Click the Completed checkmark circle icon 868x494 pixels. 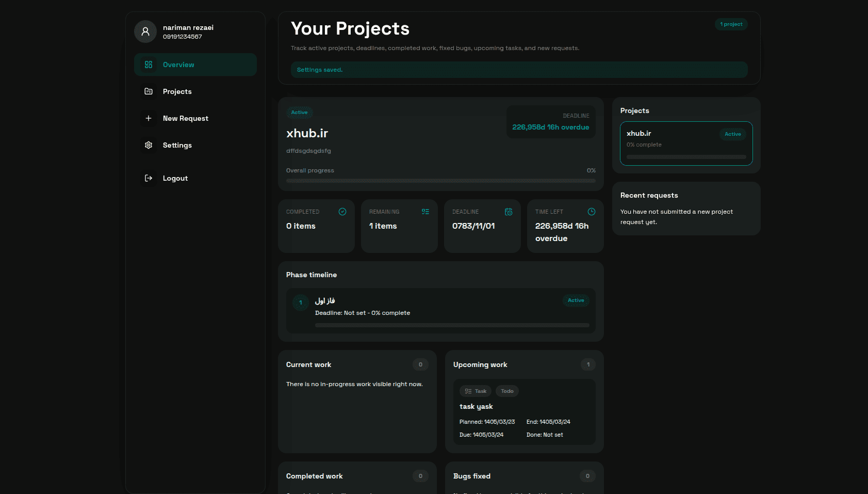(342, 212)
